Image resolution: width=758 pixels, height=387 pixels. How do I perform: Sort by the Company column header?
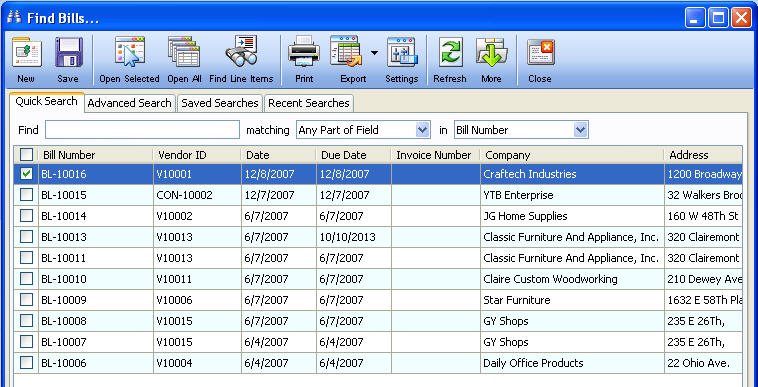click(x=572, y=155)
